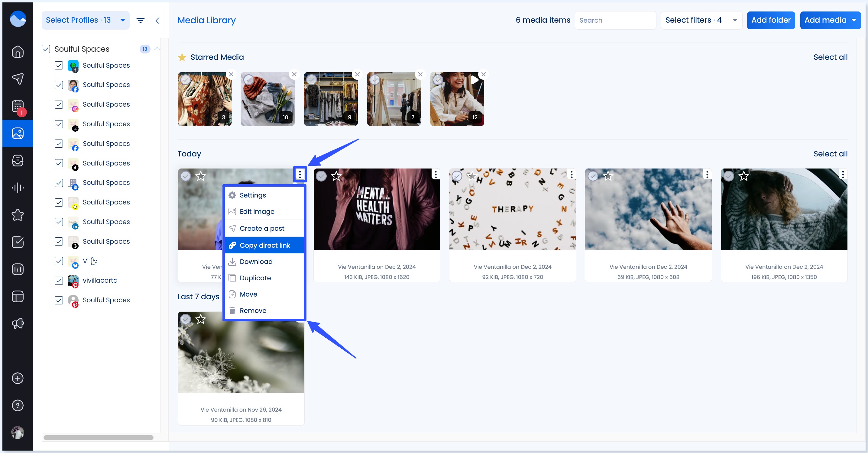The height and width of the screenshot is (453, 868).
Task: Open the Home dashboard icon
Action: (x=18, y=52)
